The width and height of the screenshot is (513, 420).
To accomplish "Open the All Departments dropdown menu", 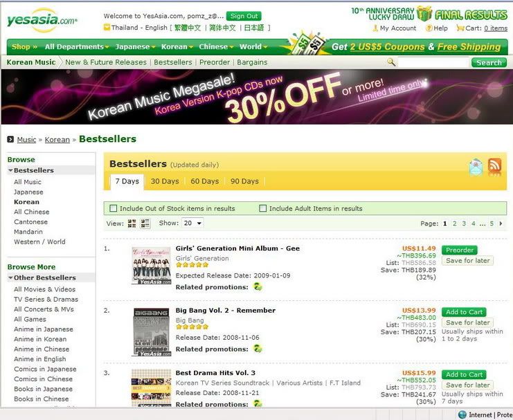I will tap(77, 47).
